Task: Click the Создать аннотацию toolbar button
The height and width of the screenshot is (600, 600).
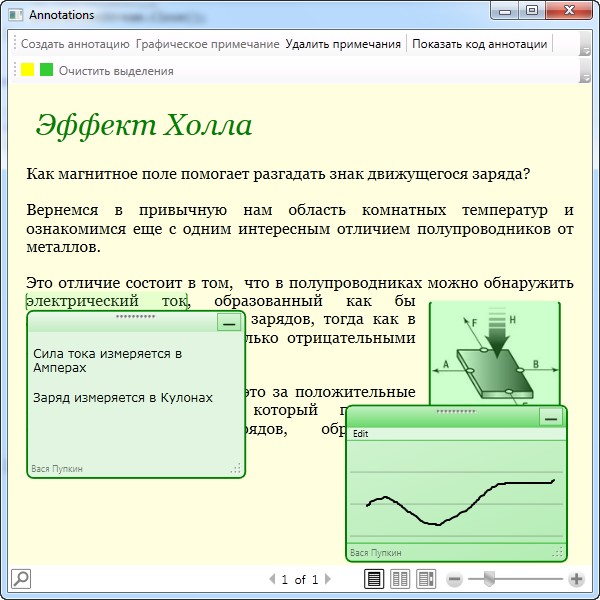Action: tap(75, 44)
